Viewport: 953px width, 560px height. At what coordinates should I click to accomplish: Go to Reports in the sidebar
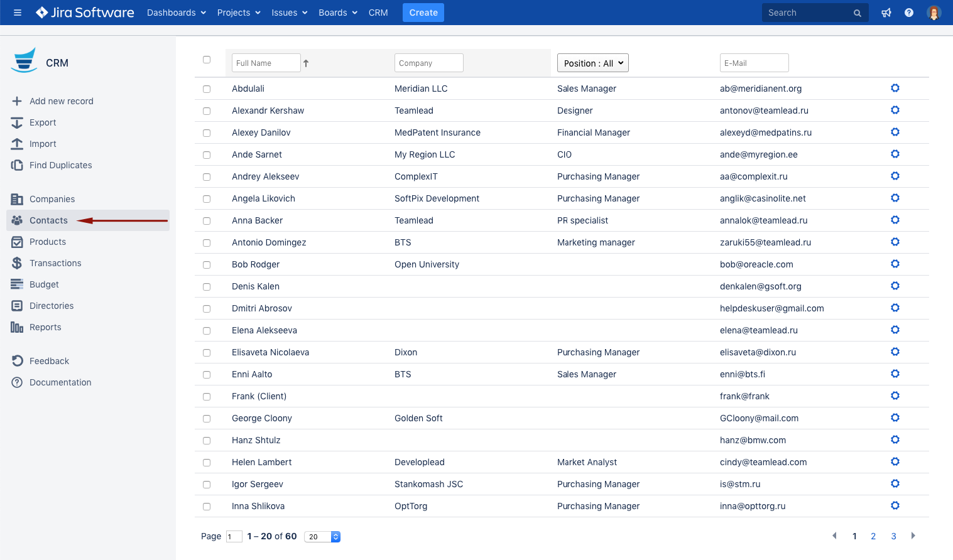click(45, 327)
